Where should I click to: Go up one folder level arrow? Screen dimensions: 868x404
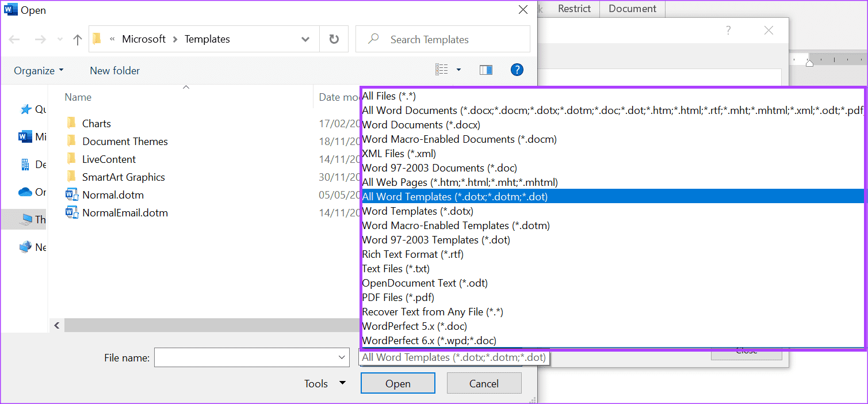pyautogui.click(x=78, y=40)
